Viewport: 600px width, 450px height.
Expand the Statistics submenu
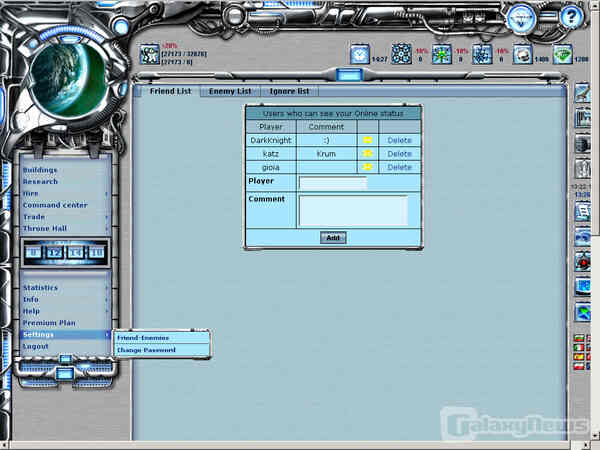tap(65, 288)
